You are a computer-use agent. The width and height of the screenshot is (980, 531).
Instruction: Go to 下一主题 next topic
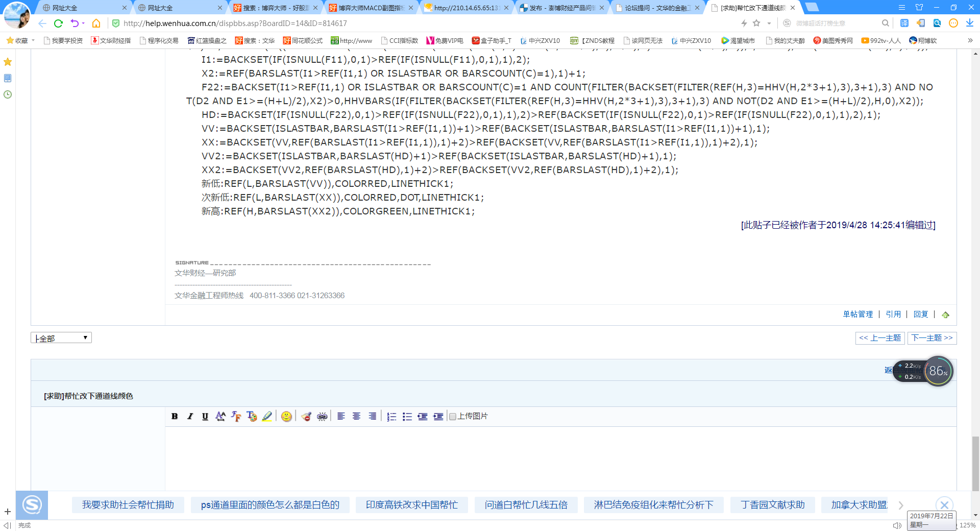(x=932, y=337)
